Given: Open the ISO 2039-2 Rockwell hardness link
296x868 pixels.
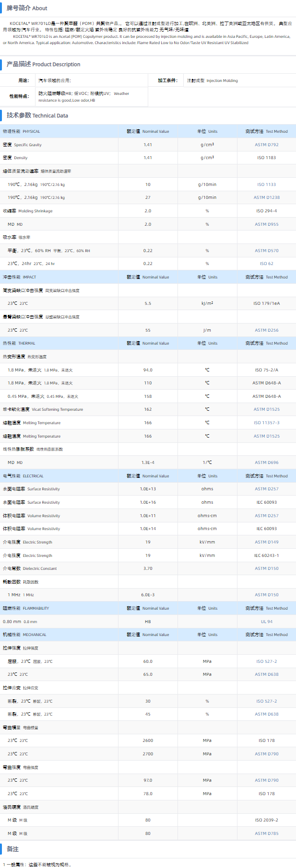Looking at the screenshot, I should (x=266, y=820).
